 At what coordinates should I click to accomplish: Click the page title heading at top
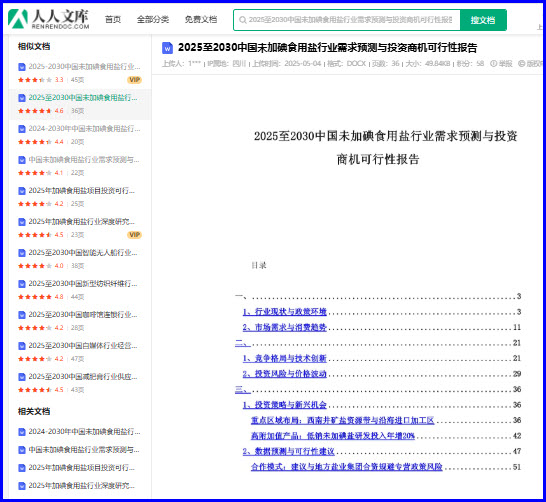(x=327, y=48)
